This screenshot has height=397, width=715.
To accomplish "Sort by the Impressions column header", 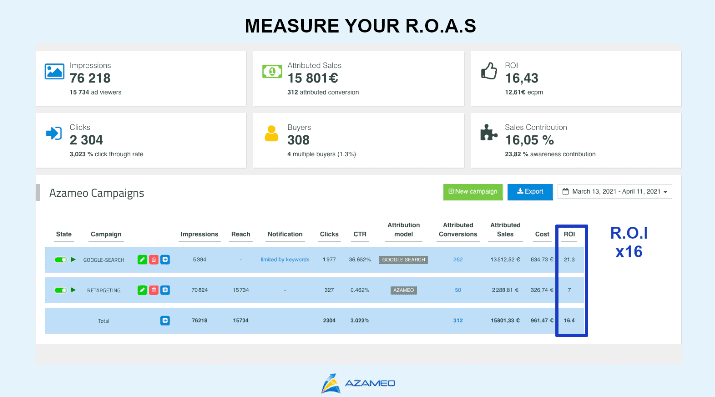I will [x=199, y=234].
